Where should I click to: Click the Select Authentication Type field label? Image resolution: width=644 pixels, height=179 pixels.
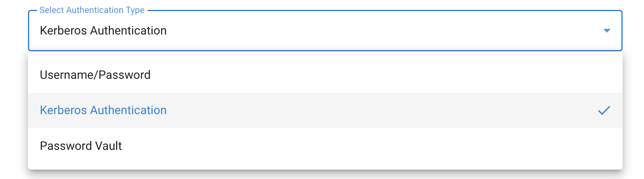[92, 10]
